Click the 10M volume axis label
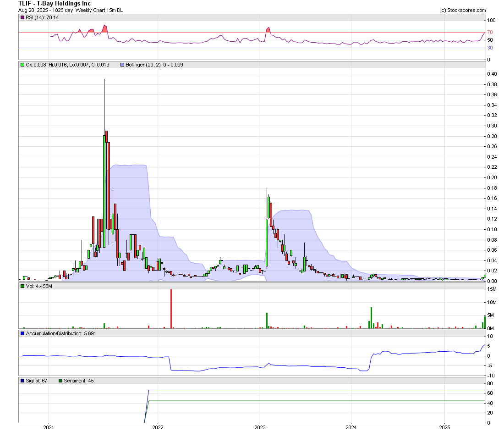Screen dimensions: 504x437 coord(492,303)
